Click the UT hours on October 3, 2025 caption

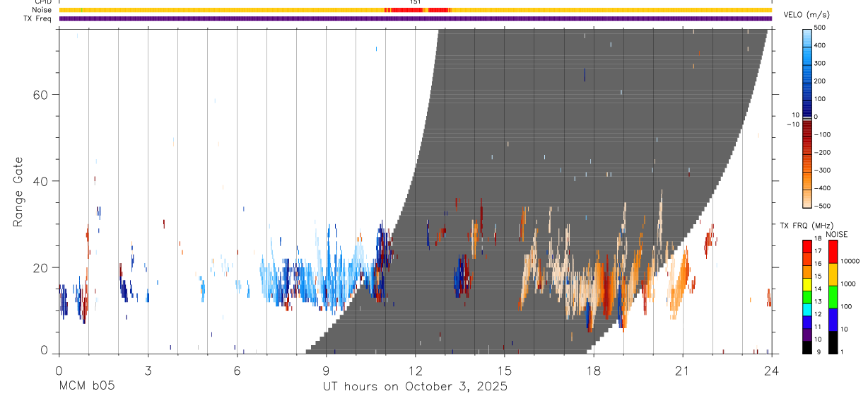[x=415, y=387]
